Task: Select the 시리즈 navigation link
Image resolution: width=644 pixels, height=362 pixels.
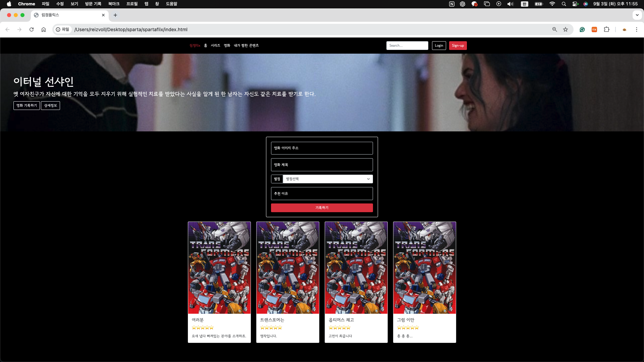Action: tap(215, 46)
